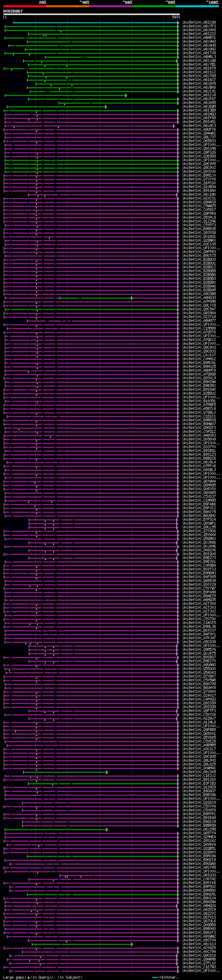Click label UniRef100_C0KTA2

coord(199,879)
